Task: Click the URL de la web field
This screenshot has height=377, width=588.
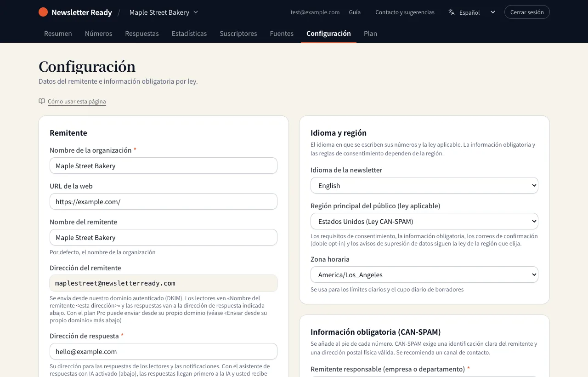Action: pyautogui.click(x=164, y=201)
